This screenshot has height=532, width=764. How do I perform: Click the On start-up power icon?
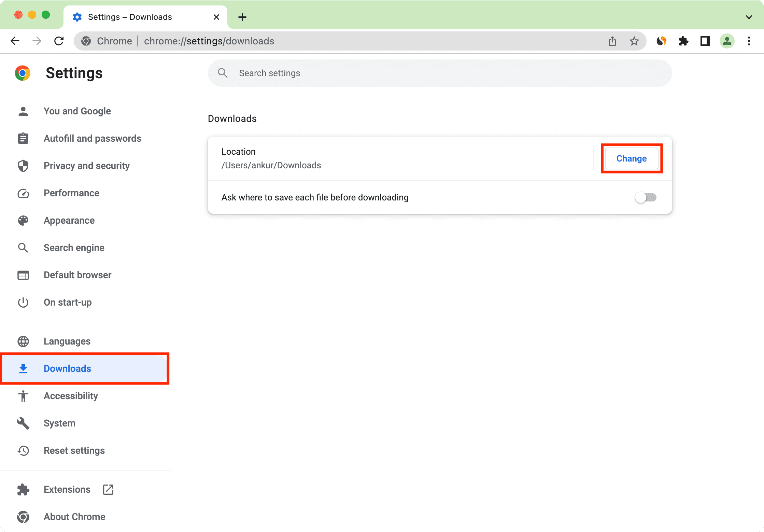[23, 302]
